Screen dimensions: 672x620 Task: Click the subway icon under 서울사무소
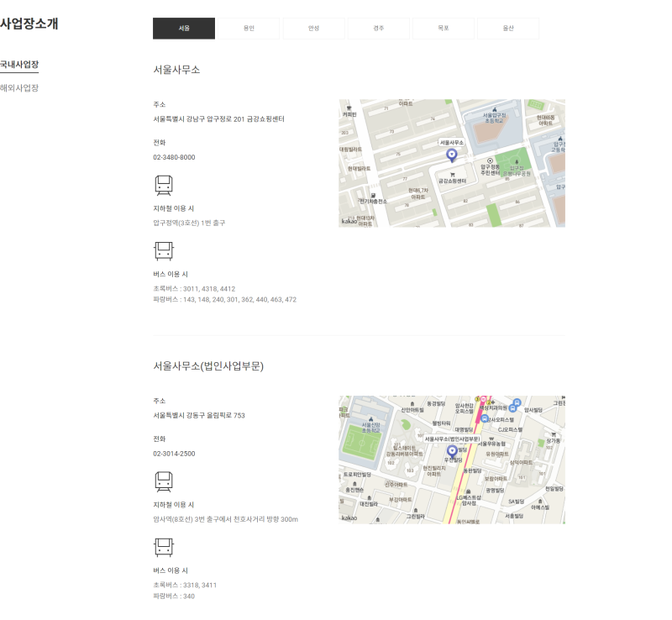(163, 185)
